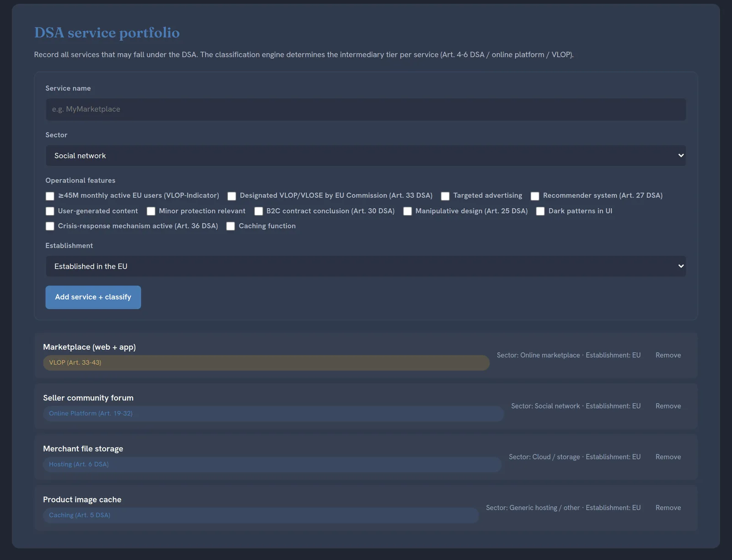
Task: Toggle Manipulative design (Art. 25 DSA) checkbox
Action: pos(408,211)
